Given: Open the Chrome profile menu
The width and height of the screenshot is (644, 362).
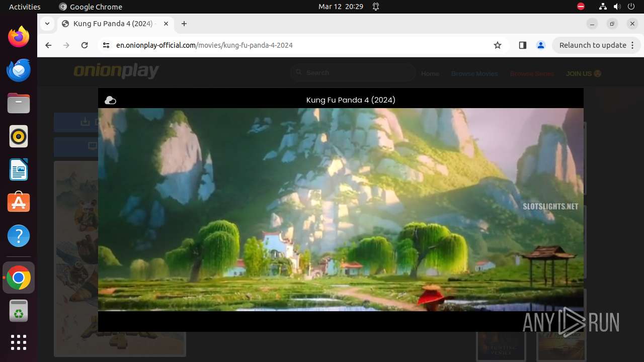Looking at the screenshot, I should coord(541,45).
